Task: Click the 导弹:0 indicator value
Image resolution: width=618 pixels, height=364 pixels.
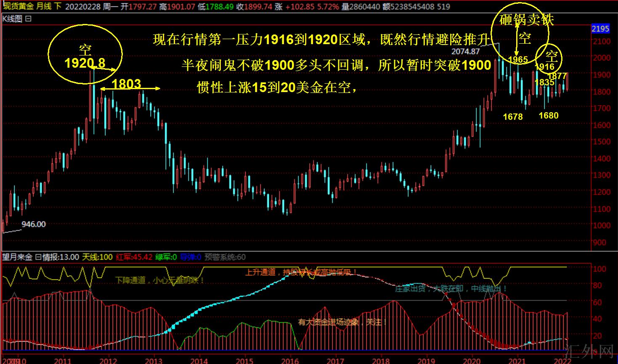Action: tap(191, 257)
